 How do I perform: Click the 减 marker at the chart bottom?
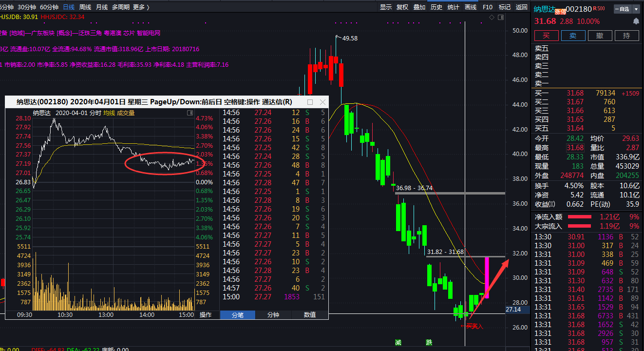398,342
